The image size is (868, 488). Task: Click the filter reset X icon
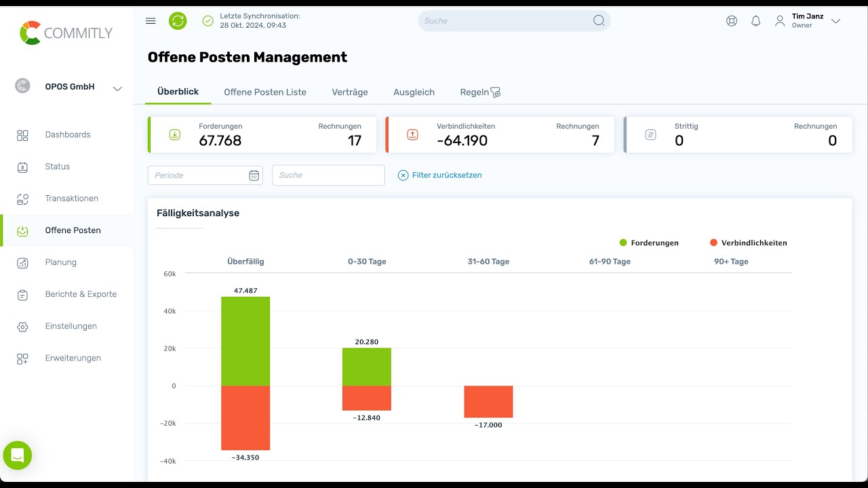point(403,175)
